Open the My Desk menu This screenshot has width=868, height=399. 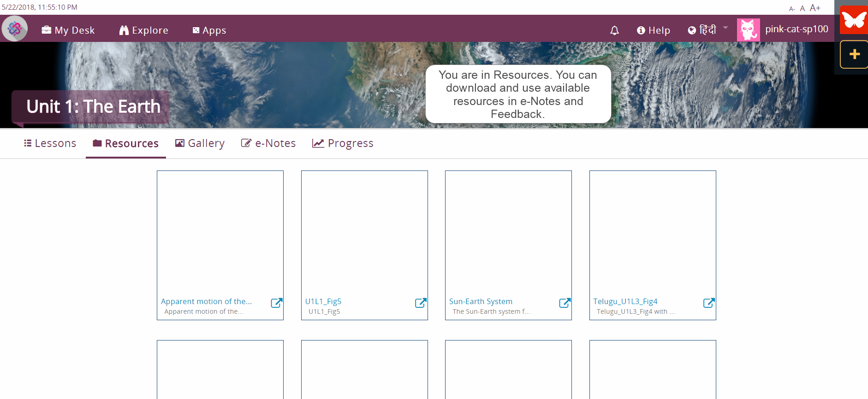(68, 30)
